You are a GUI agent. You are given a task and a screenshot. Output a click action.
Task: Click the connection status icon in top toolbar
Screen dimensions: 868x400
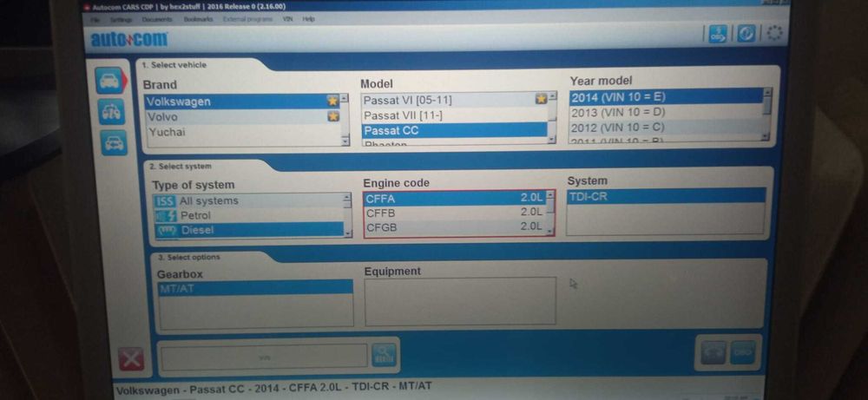pos(746,34)
